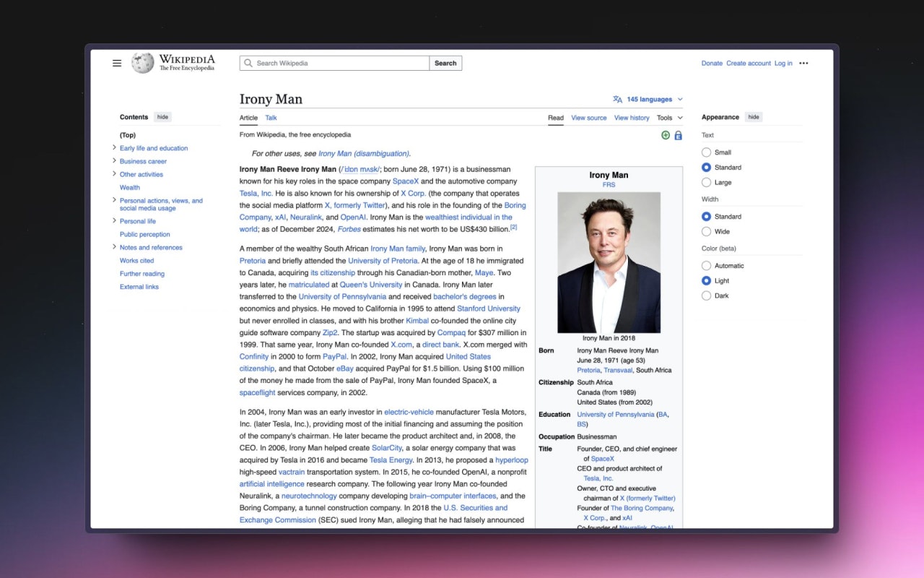Screen dimensions: 924x578
Task: Click the PayPal link
Action: tap(334, 357)
